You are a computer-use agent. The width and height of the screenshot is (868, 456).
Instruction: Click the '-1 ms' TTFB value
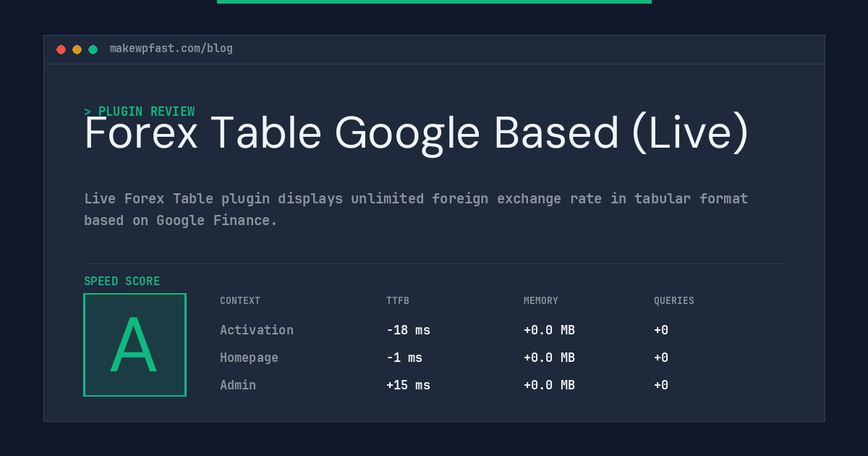coord(404,358)
